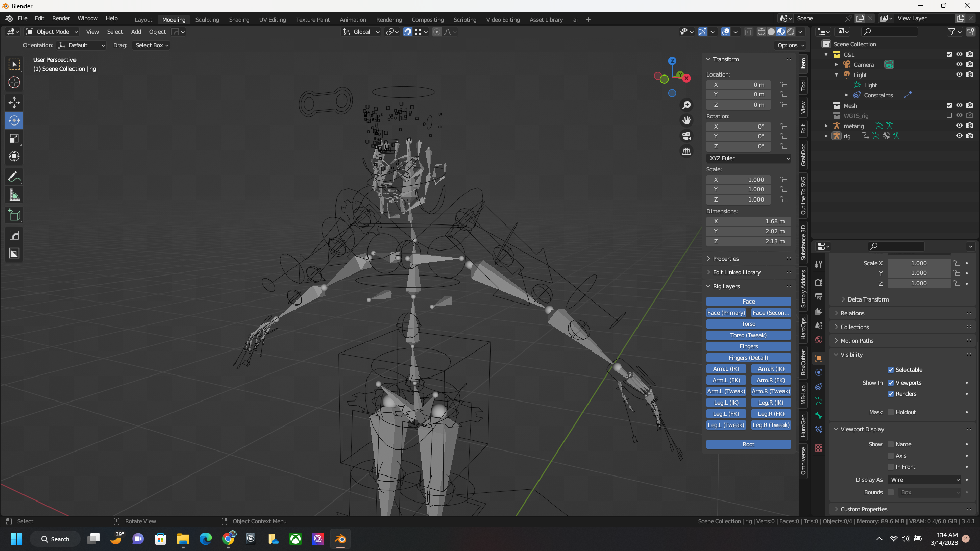Toggle camera view icon in viewport

pyautogui.click(x=687, y=136)
